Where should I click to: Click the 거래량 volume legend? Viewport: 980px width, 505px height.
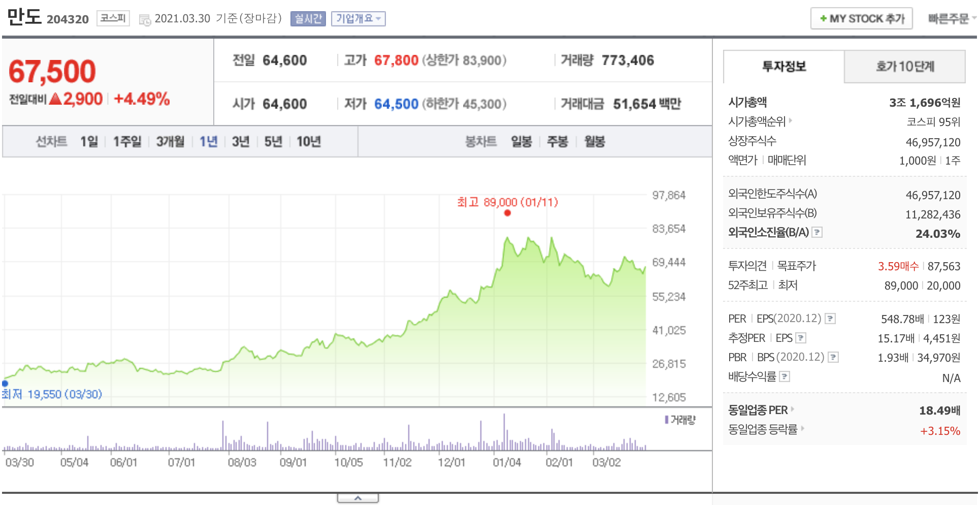click(680, 420)
